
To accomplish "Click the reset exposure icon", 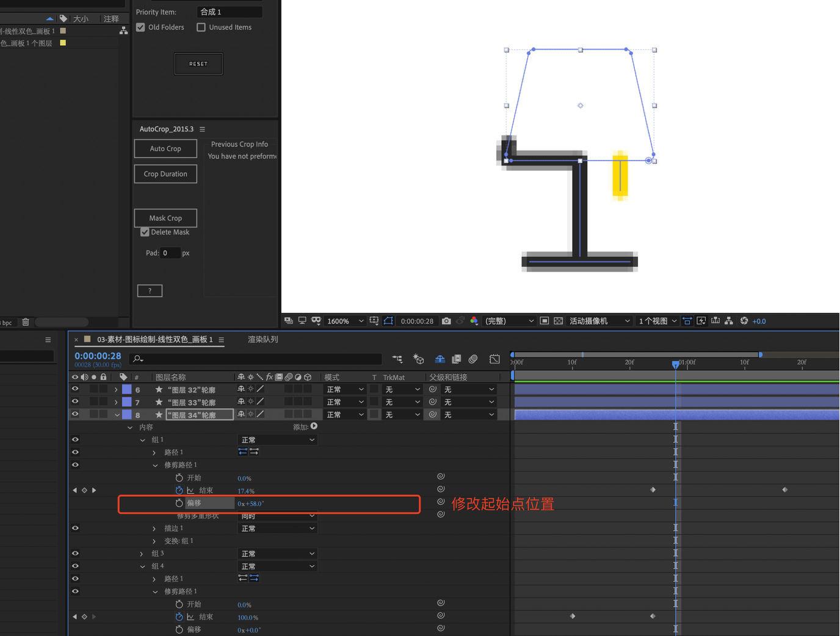I will click(744, 321).
